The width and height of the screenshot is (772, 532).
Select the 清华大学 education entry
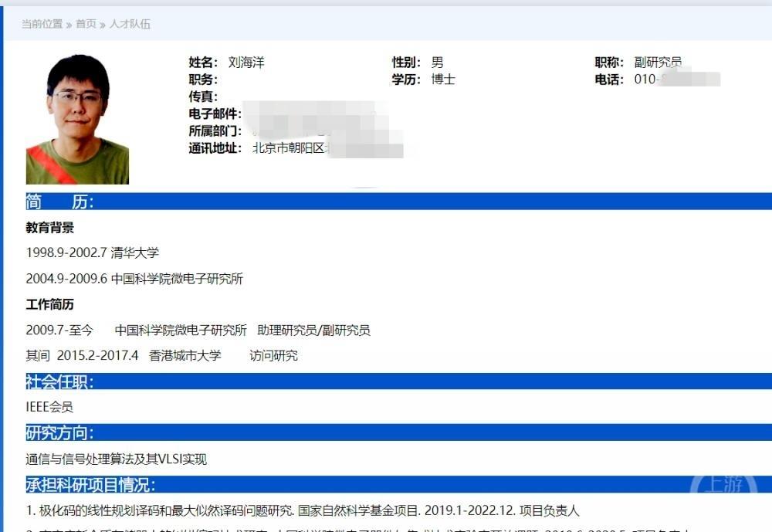tap(139, 252)
